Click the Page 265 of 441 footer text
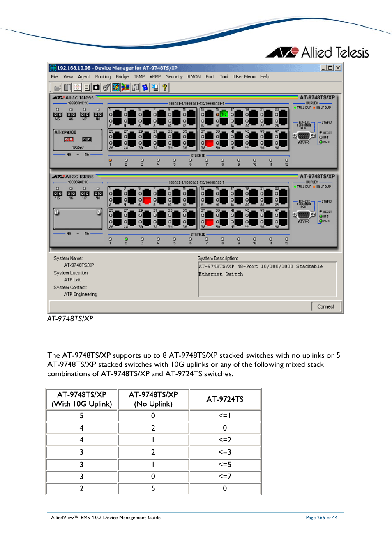 click(x=323, y=518)
